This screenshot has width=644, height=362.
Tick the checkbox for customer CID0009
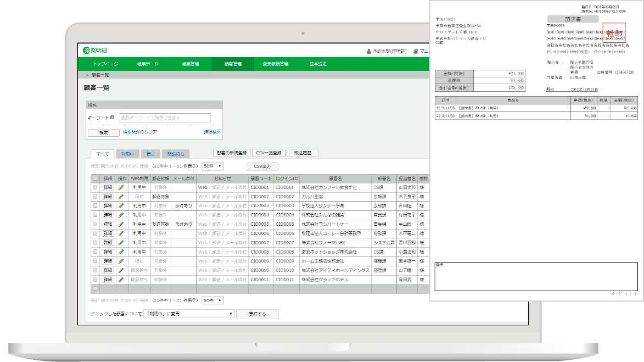95,261
